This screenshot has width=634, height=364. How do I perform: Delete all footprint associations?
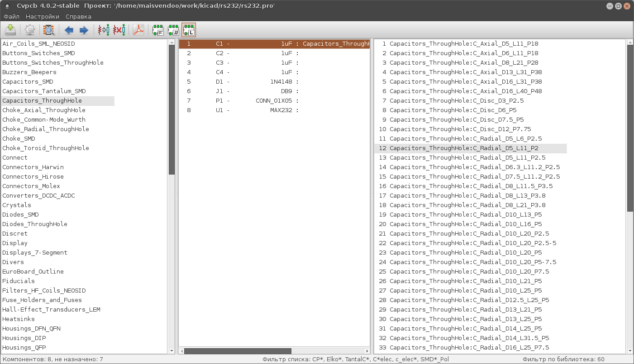click(x=119, y=30)
